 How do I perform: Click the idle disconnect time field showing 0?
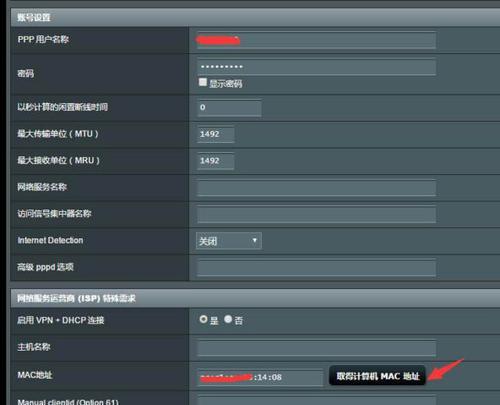229,108
